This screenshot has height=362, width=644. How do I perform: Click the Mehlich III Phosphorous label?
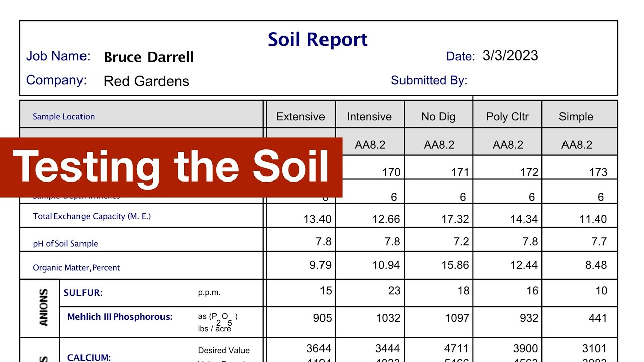tap(120, 317)
